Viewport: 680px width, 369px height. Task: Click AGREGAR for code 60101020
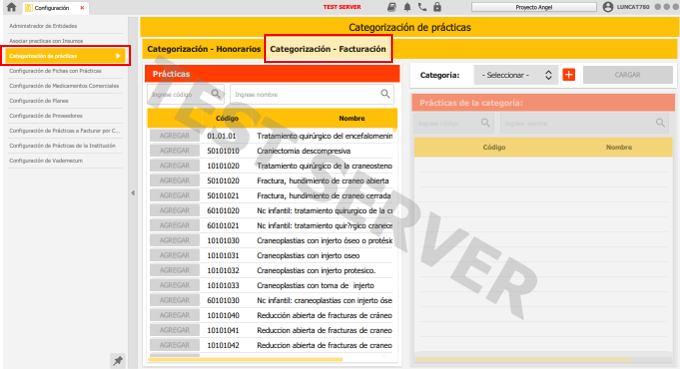(174, 210)
